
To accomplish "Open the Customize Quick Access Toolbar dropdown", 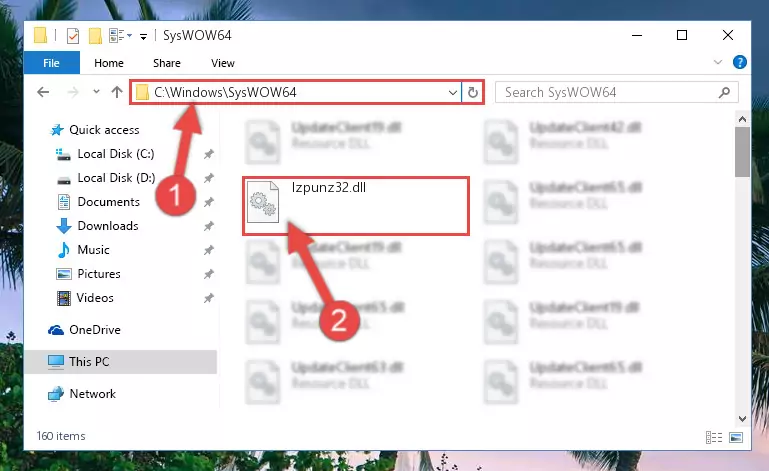I will 143,36.
